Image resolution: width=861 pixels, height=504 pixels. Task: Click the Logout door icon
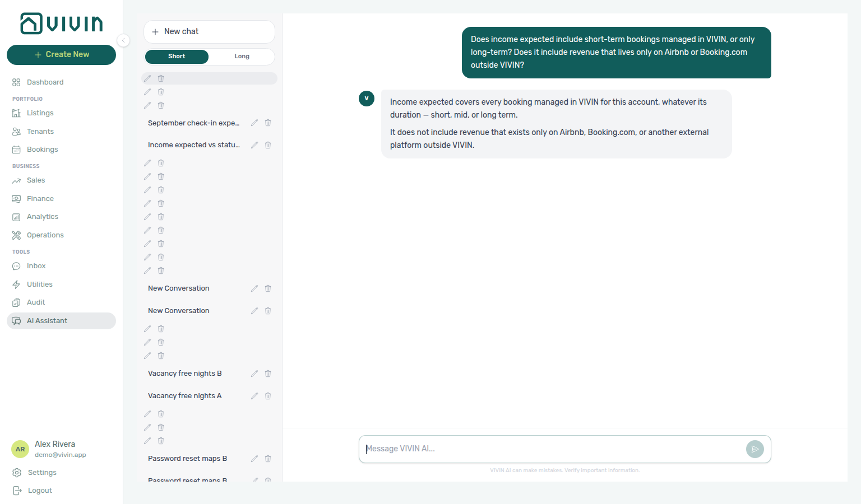tap(17, 491)
